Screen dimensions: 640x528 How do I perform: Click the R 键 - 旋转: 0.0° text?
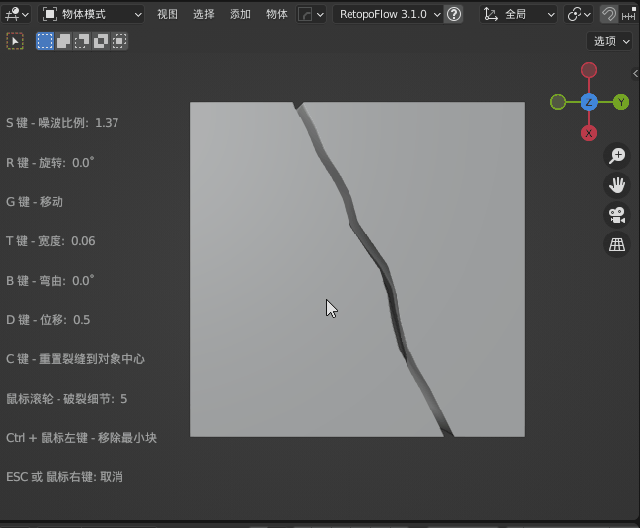[50, 162]
